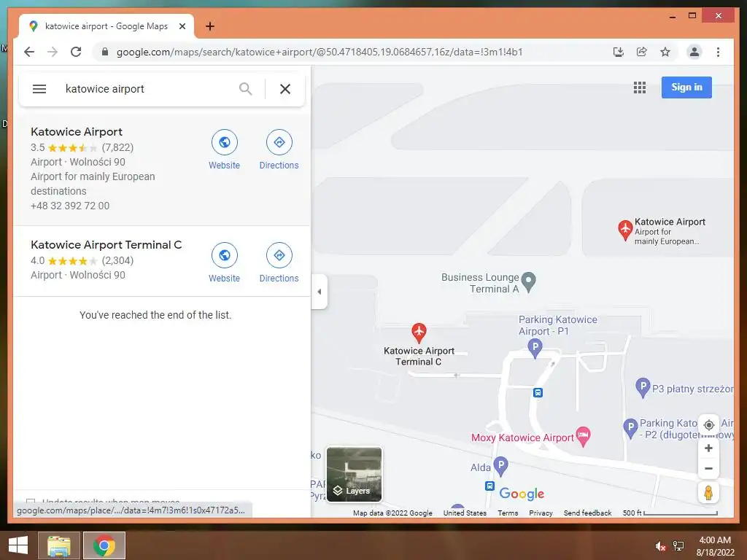This screenshot has height=560, width=747.
Task: Go back in Chrome
Action: (29, 52)
